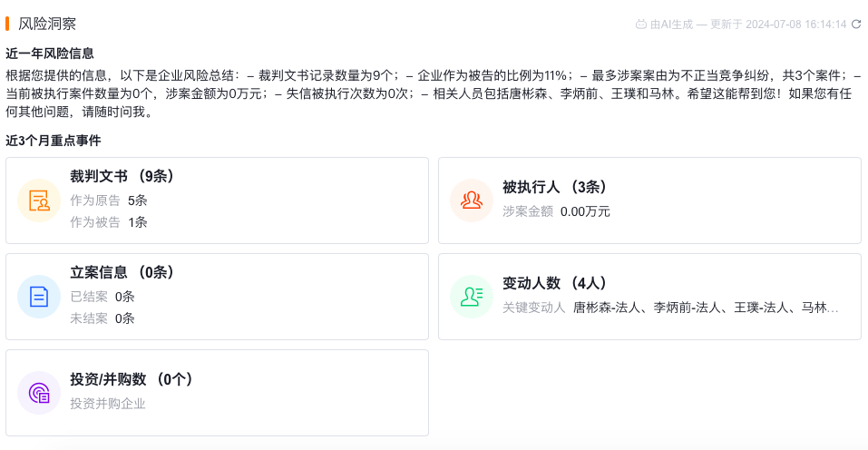868x450 pixels.
Task: Click the green 变动人数 person icon
Action: 471,297
